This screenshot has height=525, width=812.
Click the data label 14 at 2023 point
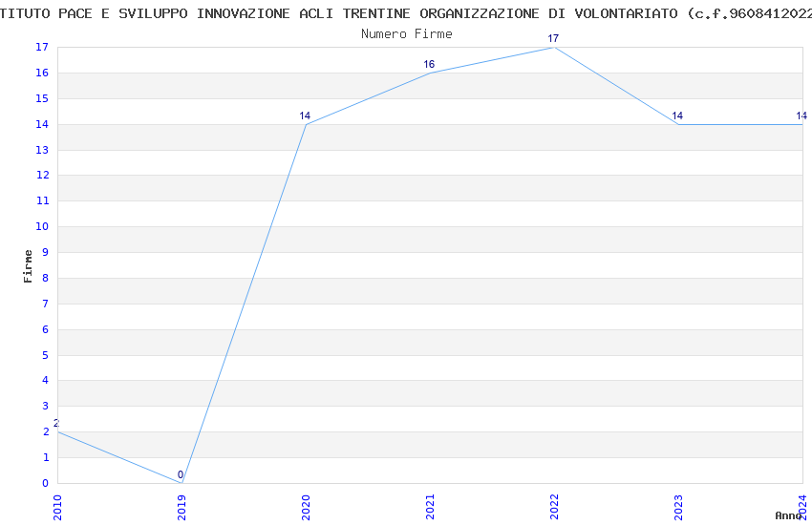pyautogui.click(x=677, y=115)
